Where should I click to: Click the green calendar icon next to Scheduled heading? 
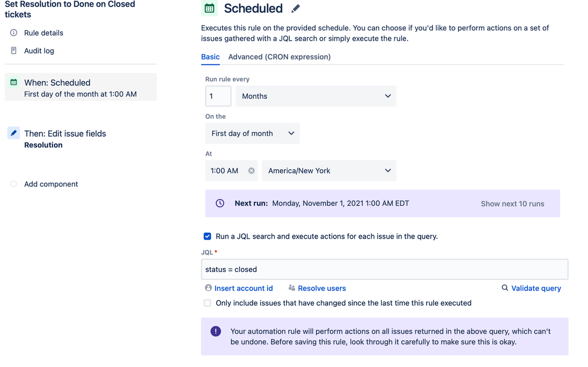tap(209, 8)
